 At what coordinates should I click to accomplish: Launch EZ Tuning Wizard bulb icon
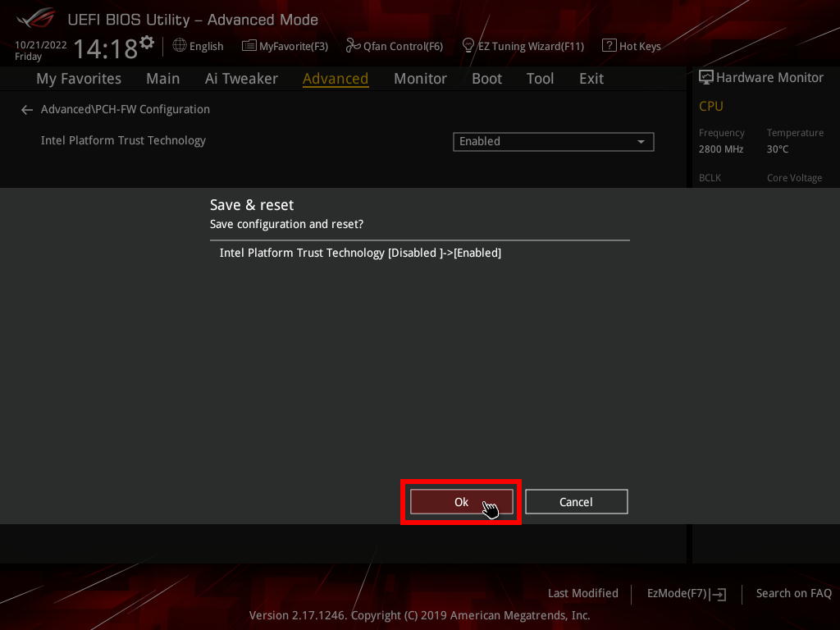(x=468, y=46)
